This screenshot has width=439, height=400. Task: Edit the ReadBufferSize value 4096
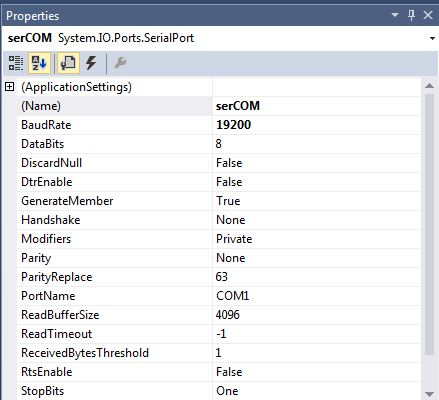(316, 315)
